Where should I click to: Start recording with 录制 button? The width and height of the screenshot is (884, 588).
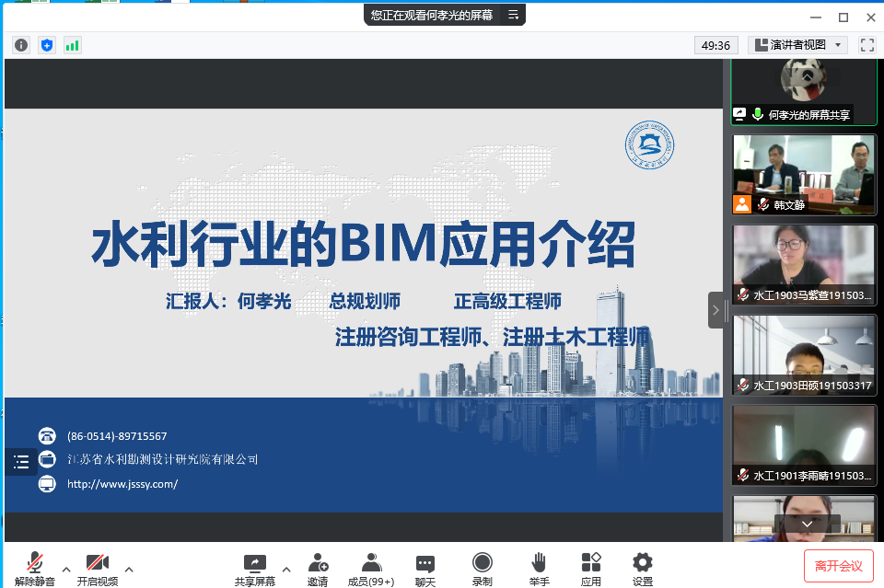click(x=482, y=569)
